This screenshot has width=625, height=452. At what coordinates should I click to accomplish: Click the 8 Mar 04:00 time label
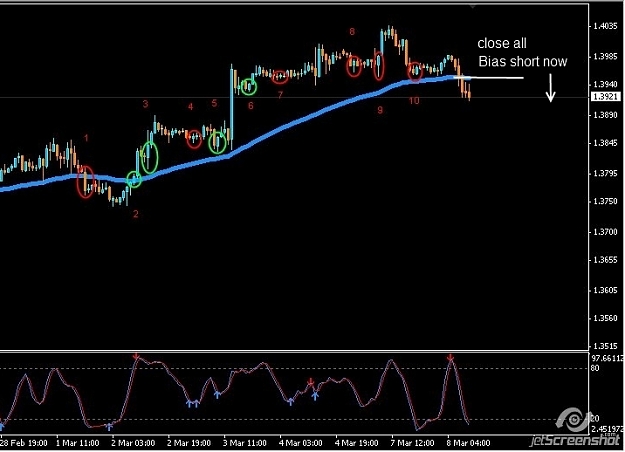[x=468, y=443]
